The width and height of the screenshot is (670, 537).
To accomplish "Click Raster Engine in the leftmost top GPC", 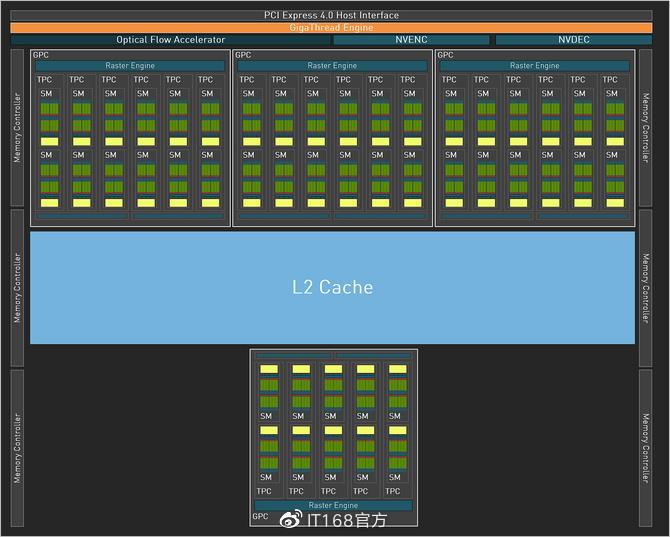I will 130,66.
